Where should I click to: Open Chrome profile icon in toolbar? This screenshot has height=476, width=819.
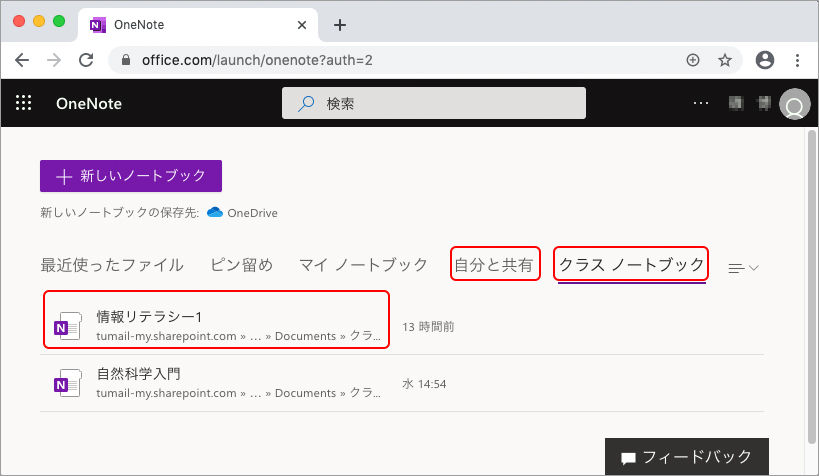(x=765, y=60)
